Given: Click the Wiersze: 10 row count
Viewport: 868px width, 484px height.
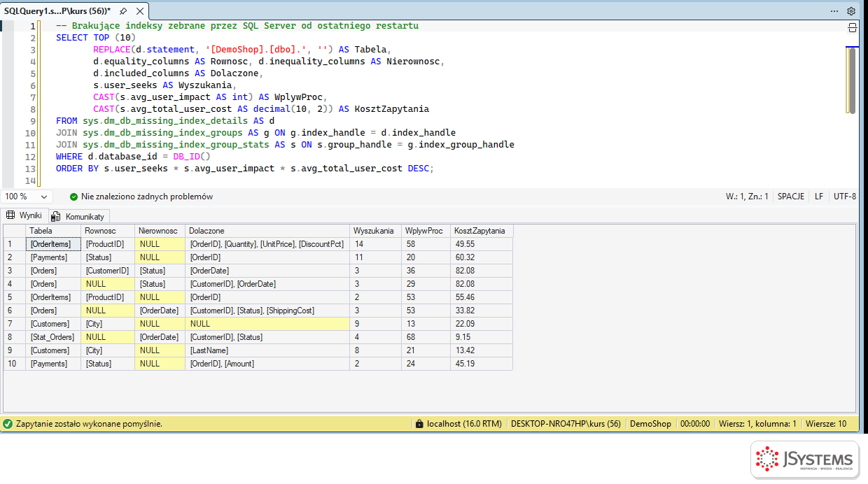Looking at the screenshot, I should 826,424.
